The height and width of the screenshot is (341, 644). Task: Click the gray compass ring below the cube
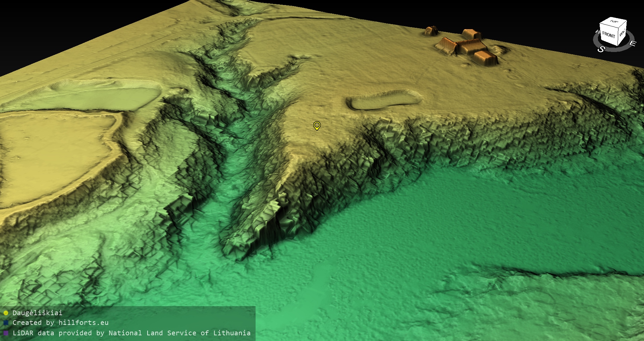[614, 49]
